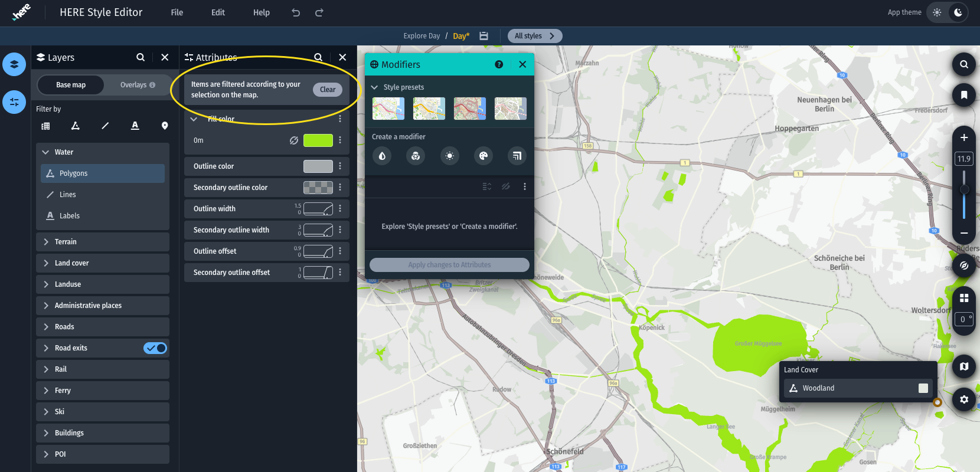Create a saturation droplet modifier
The width and height of the screenshot is (980, 472).
pyautogui.click(x=382, y=156)
